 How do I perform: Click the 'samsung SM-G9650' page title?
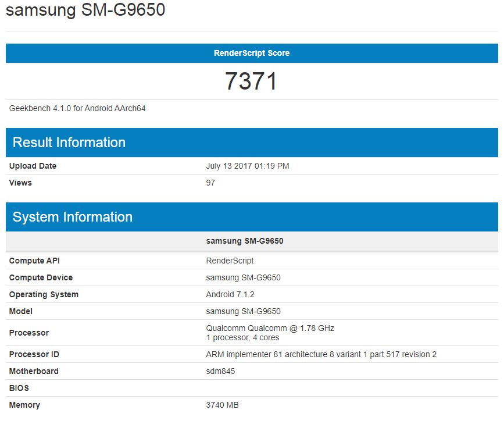[85, 10]
